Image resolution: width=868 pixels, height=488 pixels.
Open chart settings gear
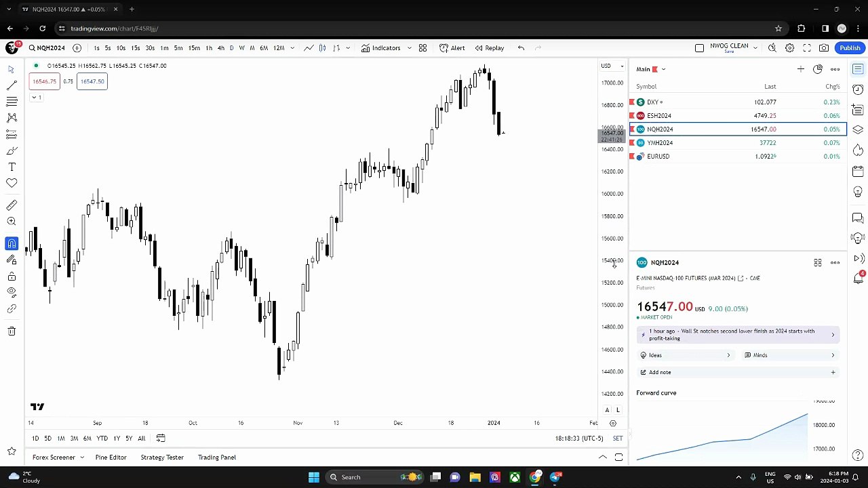(790, 48)
